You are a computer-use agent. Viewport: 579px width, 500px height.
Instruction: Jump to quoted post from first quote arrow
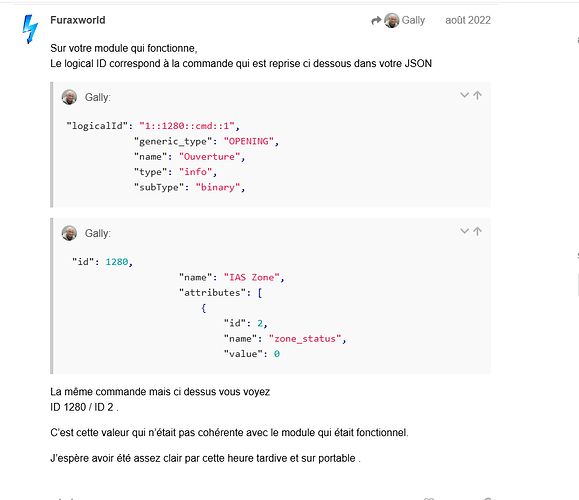tap(477, 95)
